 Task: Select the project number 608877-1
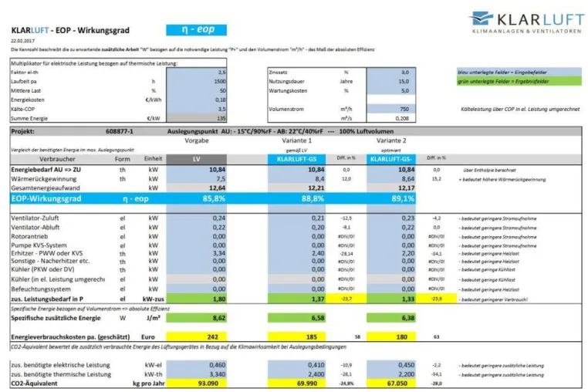[x=120, y=132]
